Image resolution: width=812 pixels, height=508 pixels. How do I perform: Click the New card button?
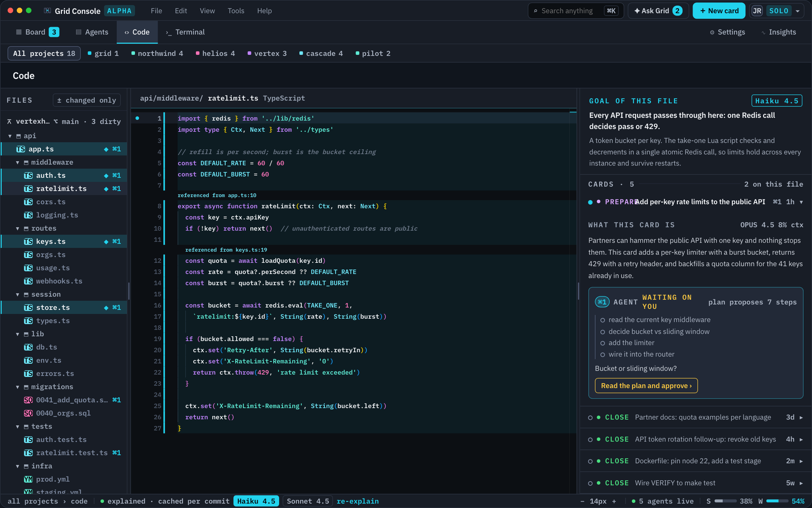(719, 11)
